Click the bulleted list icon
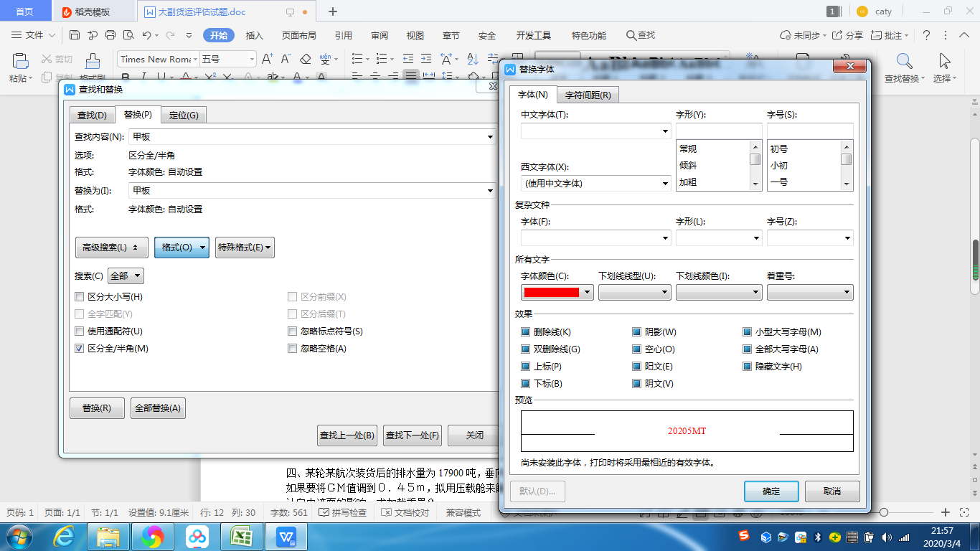This screenshot has width=980, height=551. click(x=356, y=59)
